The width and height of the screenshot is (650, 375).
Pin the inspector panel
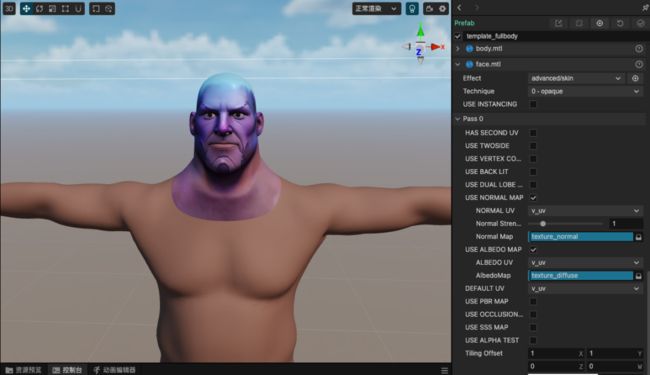click(x=645, y=7)
